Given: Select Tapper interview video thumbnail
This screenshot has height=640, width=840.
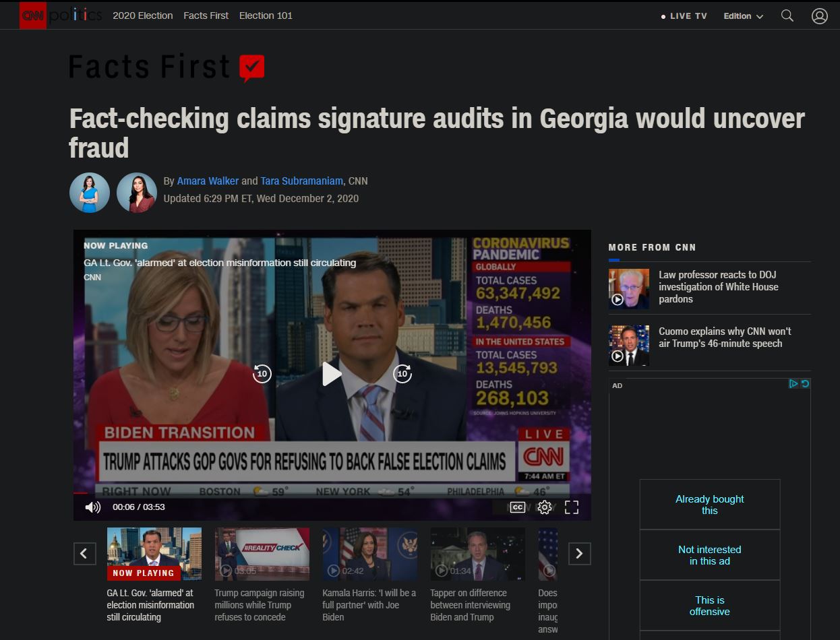Looking at the screenshot, I should pyautogui.click(x=478, y=554).
